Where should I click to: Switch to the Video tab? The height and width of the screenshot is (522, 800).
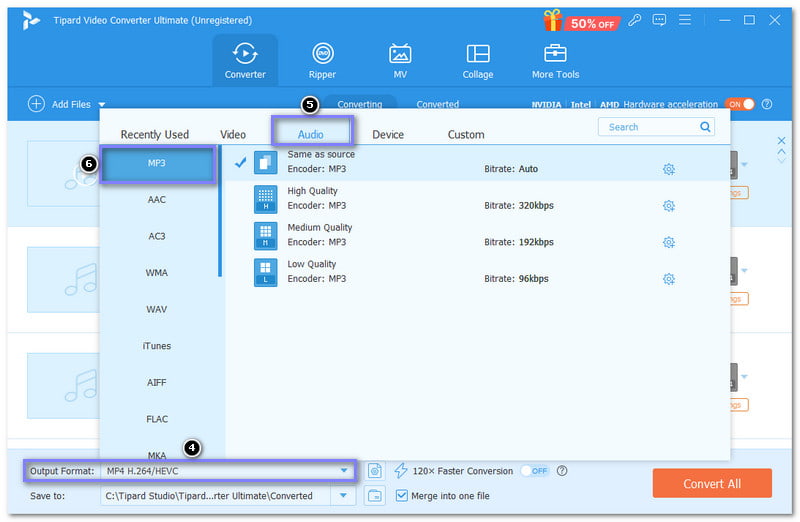click(x=233, y=135)
